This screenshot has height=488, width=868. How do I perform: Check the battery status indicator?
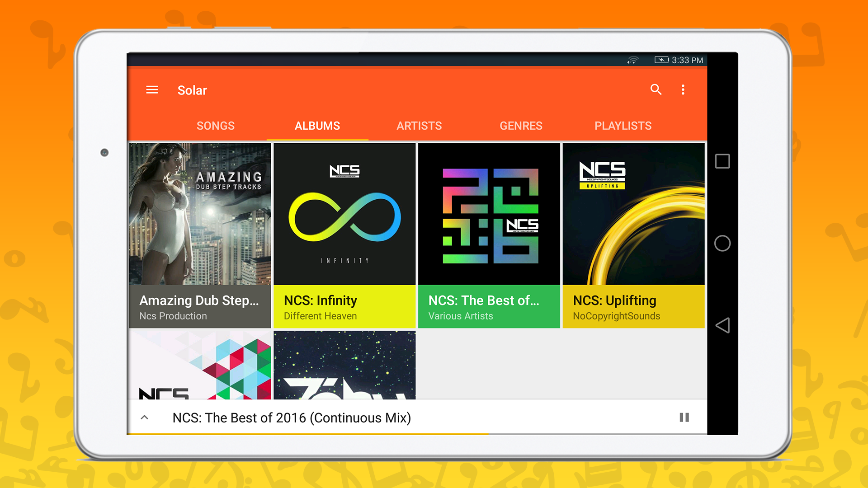click(662, 59)
